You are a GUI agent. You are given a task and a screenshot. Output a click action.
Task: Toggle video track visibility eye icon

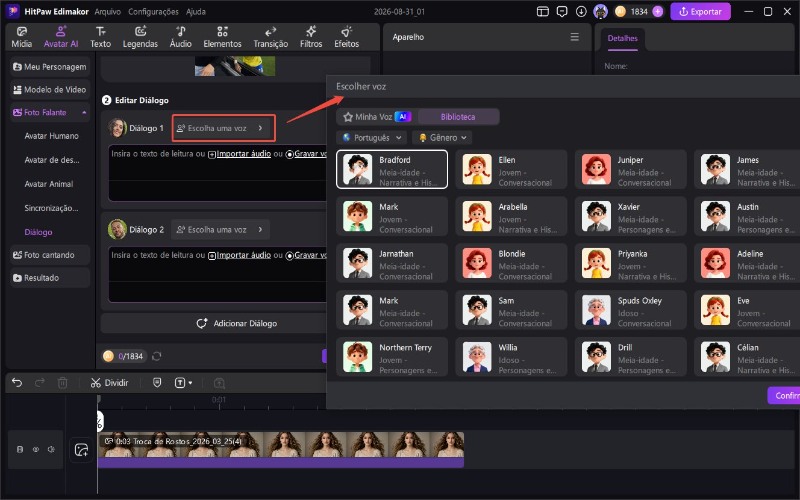click(x=36, y=449)
